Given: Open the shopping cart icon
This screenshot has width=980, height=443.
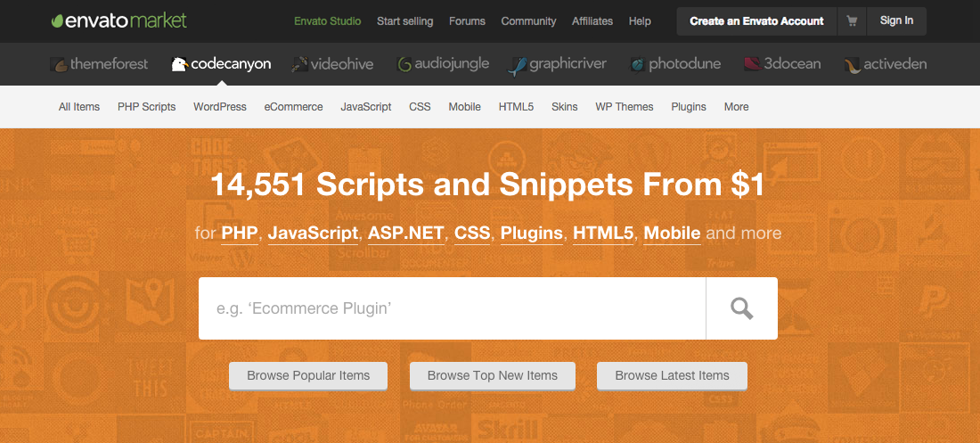Looking at the screenshot, I should click(x=852, y=21).
